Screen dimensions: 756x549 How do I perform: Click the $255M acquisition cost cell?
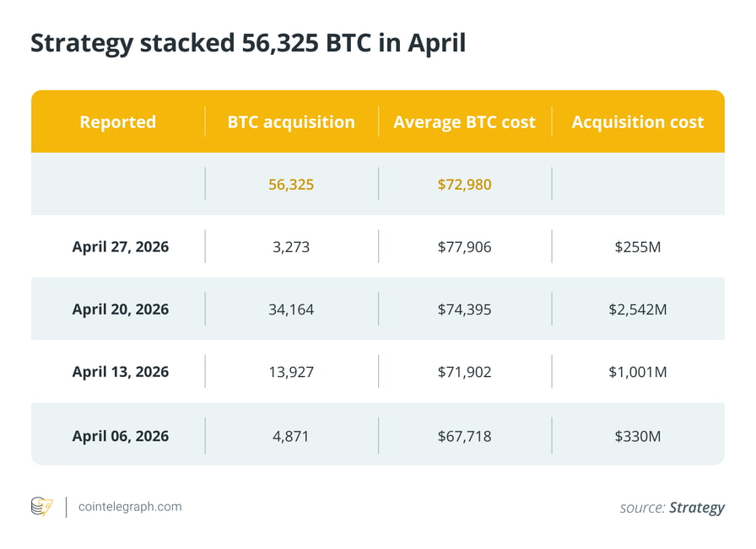point(637,247)
